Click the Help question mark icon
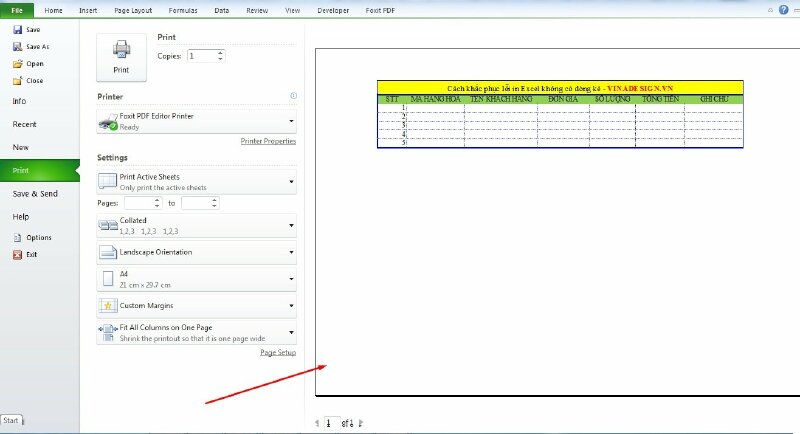Viewport: 800px width, 434px height. coord(783,10)
